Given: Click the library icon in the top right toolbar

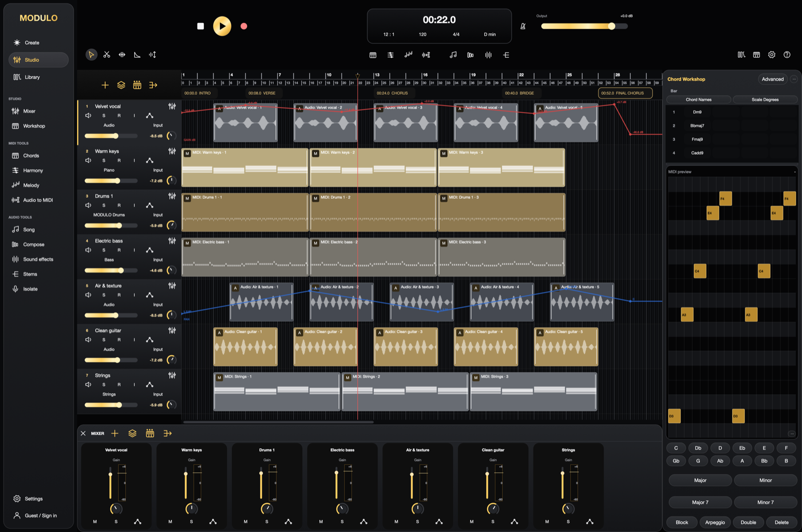Looking at the screenshot, I should point(741,55).
